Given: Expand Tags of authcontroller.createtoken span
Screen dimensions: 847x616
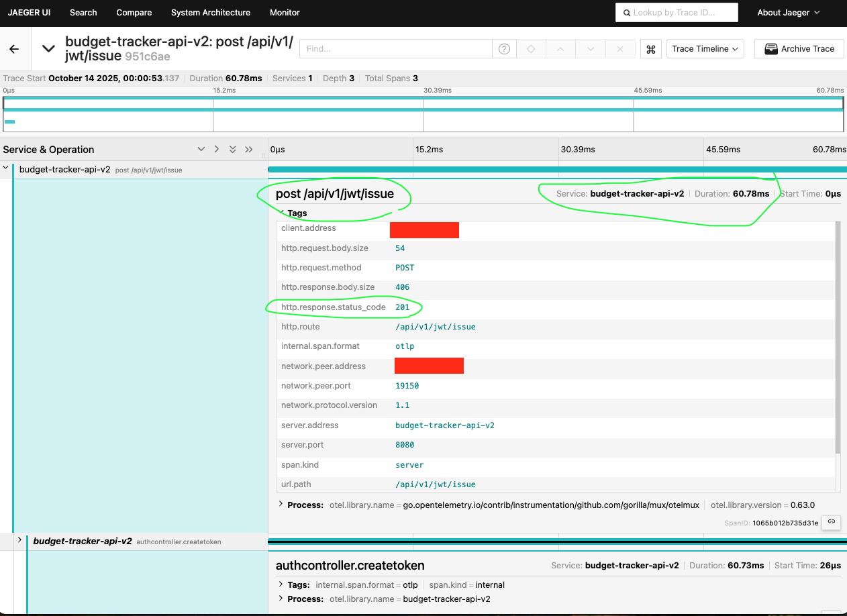Looking at the screenshot, I should [x=281, y=584].
